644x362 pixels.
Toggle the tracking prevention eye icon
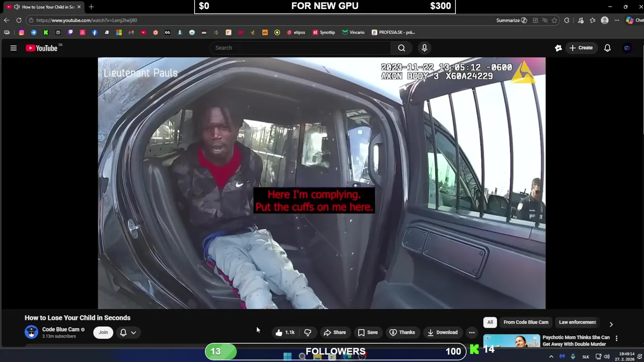(545, 20)
